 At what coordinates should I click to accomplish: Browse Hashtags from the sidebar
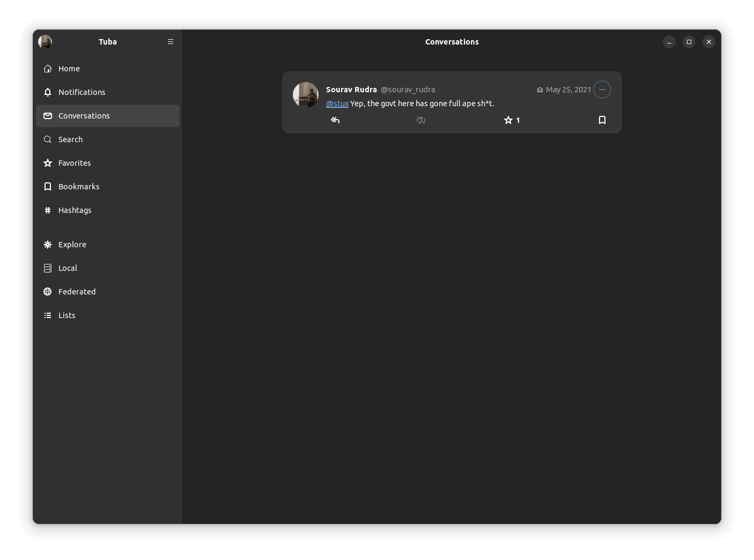pos(75,210)
